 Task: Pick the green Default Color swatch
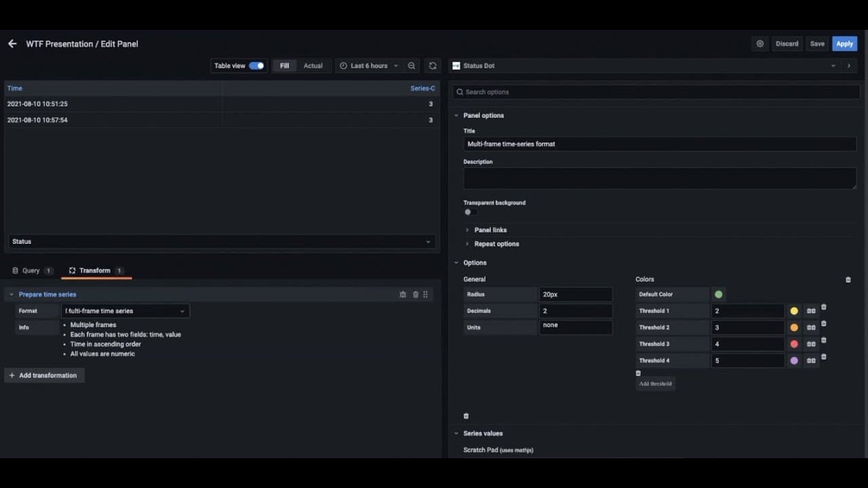pos(718,294)
